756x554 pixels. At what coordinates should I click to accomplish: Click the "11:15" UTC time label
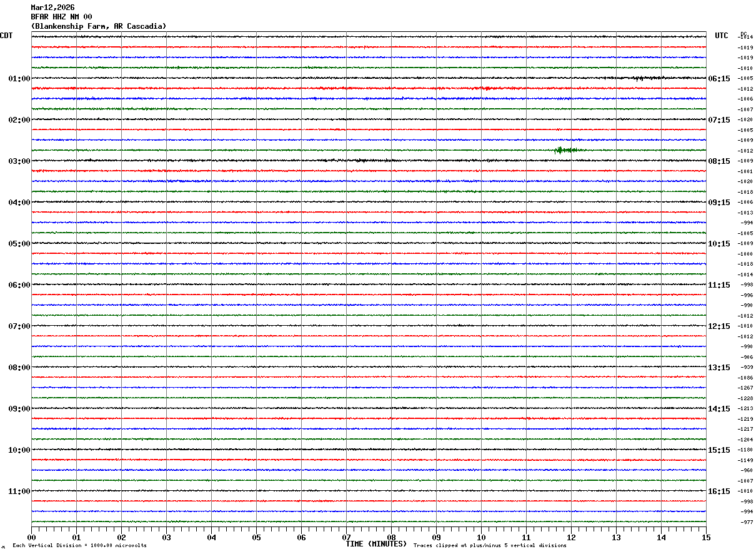719,285
